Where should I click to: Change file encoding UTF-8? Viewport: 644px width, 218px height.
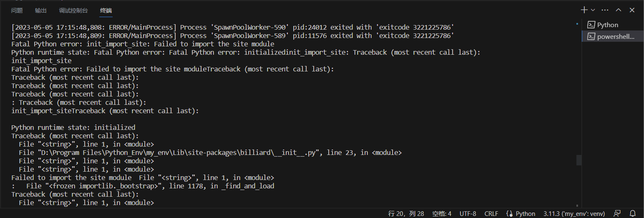pyautogui.click(x=468, y=213)
